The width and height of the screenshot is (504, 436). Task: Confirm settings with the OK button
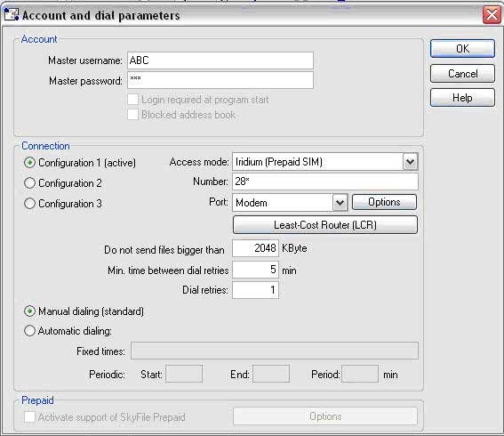[x=462, y=49]
